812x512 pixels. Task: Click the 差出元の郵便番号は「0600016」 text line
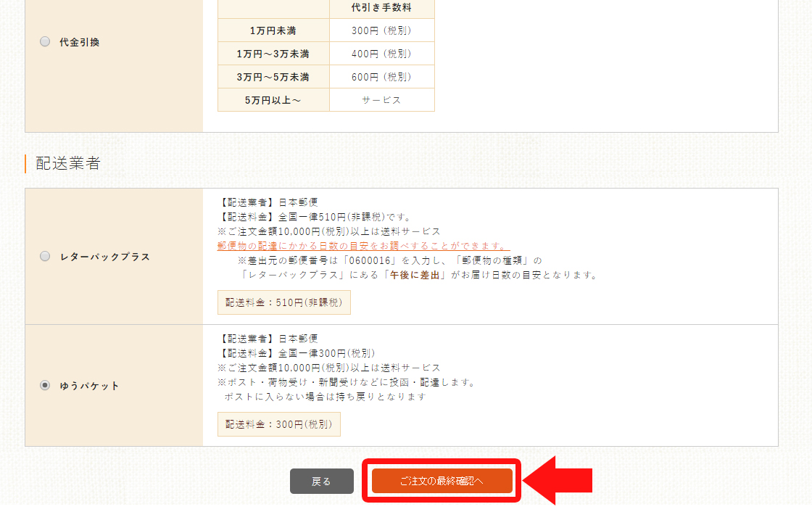tap(390, 260)
